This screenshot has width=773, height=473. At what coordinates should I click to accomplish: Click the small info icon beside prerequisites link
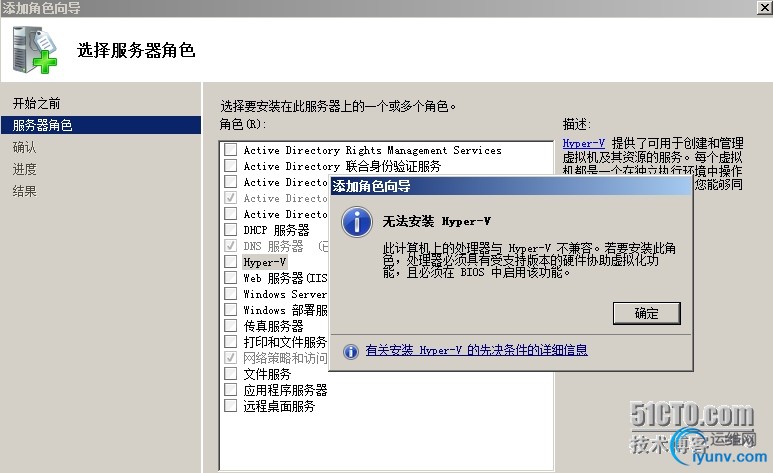pyautogui.click(x=351, y=351)
